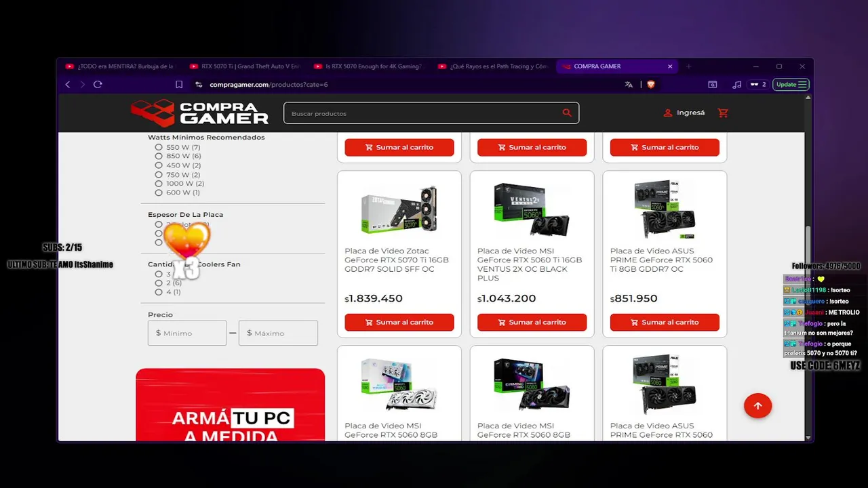Open MSI RTX 5060 Ti VENTUS title
868x488 pixels.
(530, 264)
